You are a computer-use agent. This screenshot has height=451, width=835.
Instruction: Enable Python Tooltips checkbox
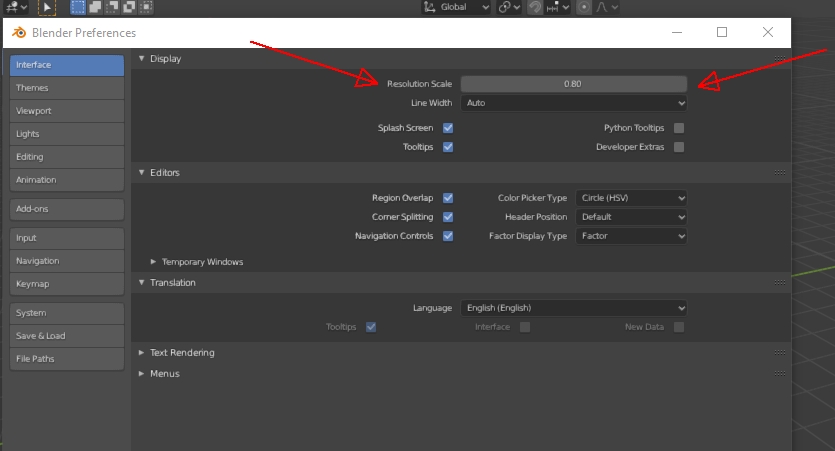tap(679, 128)
